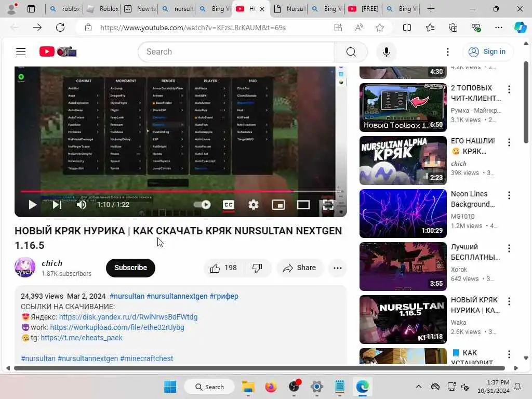Image resolution: width=532 pixels, height=399 pixels.
Task: Open Edge collections
Action: tap(453, 28)
